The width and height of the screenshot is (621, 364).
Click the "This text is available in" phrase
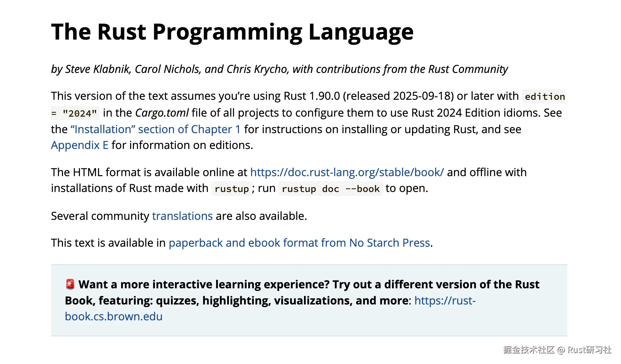tap(108, 243)
